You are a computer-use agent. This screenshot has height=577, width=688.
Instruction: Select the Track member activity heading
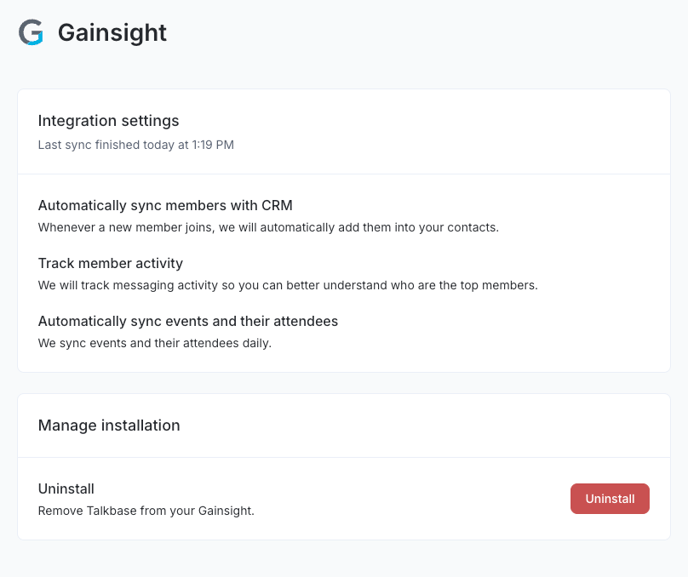111,263
